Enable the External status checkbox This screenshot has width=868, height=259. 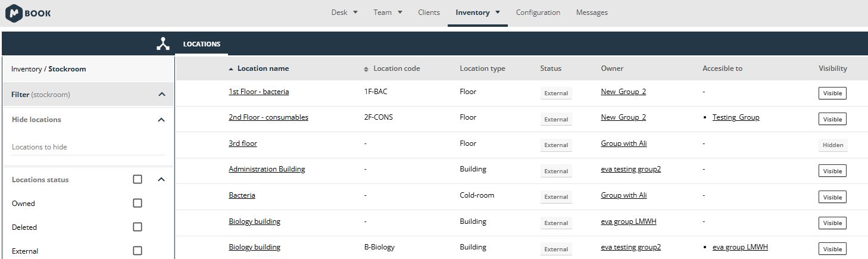(x=138, y=251)
